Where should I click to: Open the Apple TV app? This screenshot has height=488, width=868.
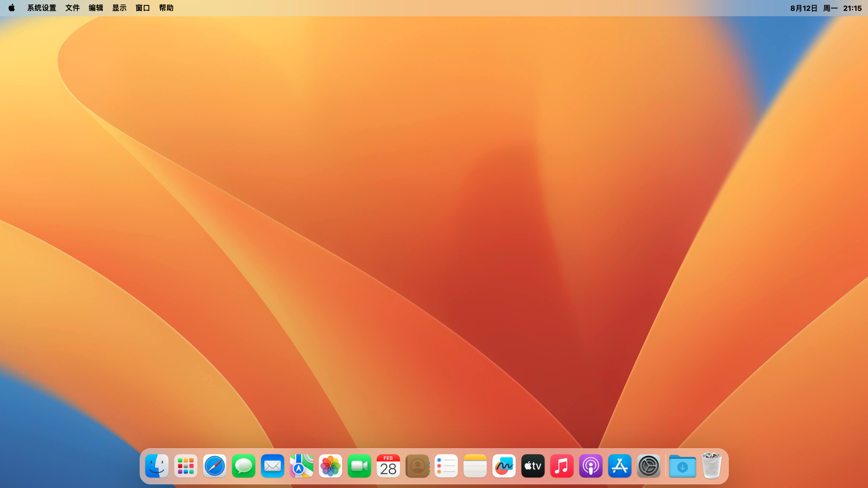533,466
